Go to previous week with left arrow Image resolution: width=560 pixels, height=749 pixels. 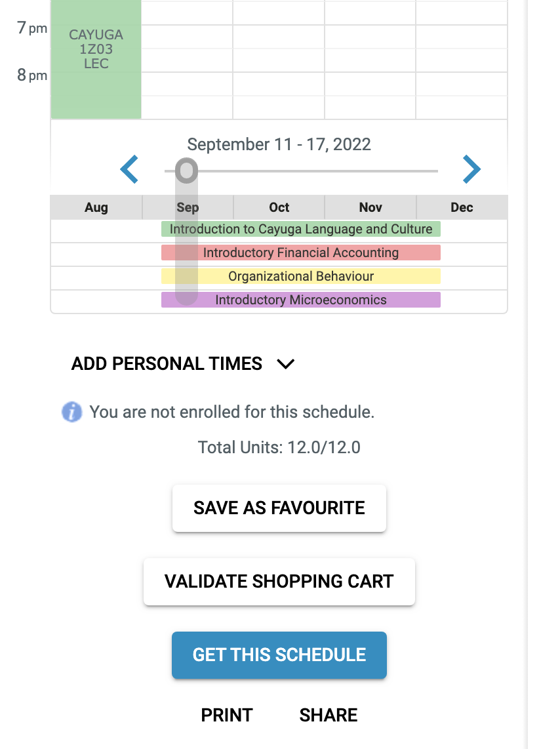coord(129,169)
